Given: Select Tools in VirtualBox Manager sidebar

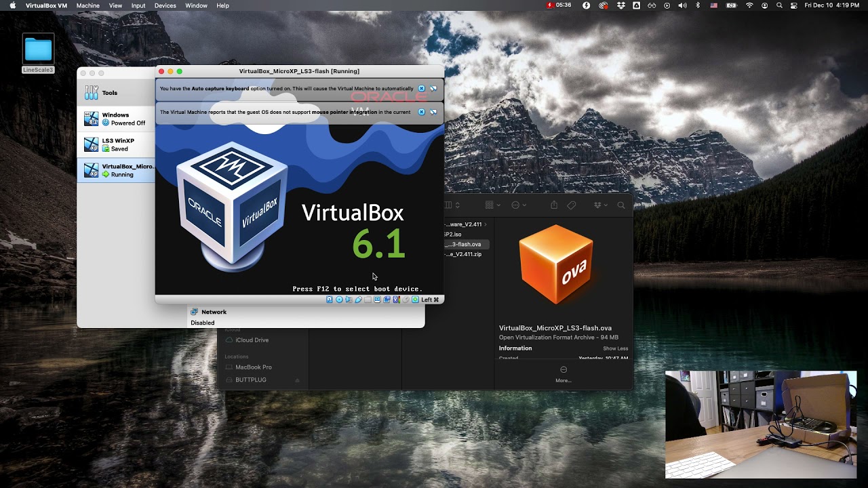Looking at the screenshot, I should pos(116,93).
